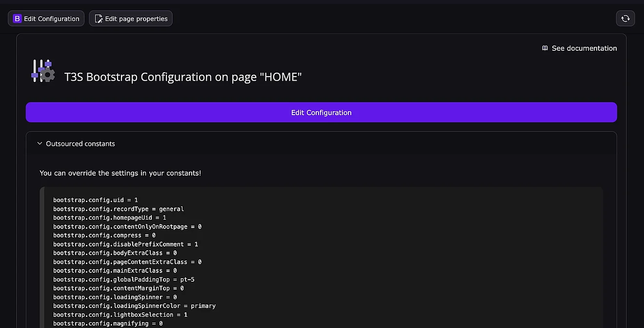
Task: Click the Edit page properties pencil icon
Action: coord(99,19)
